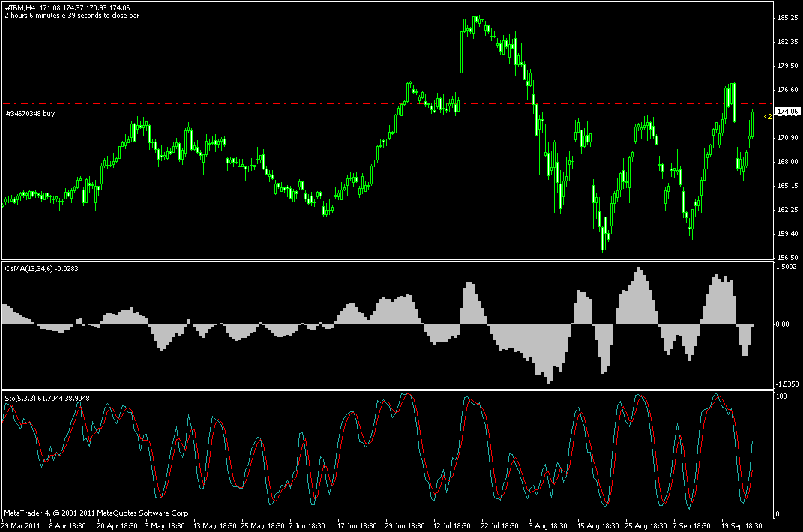Select the 170.90 price level label
This screenshot has height=532, width=803.
[x=788, y=138]
